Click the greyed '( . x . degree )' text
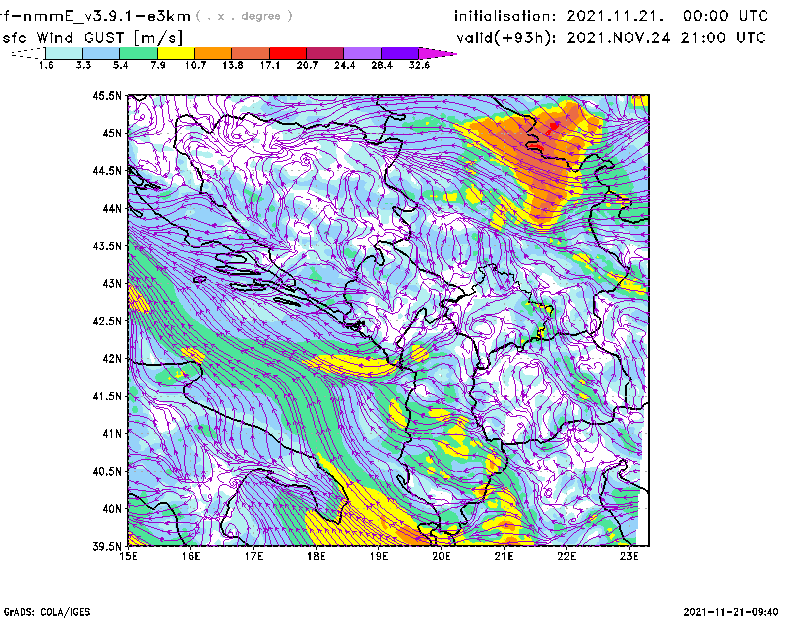This screenshot has height=618, width=800. point(244,16)
